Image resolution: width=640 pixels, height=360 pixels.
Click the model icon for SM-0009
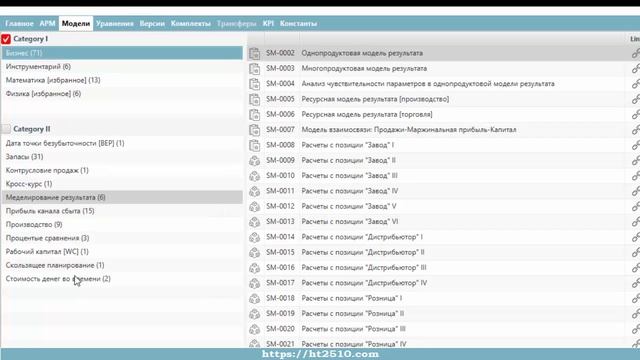click(x=254, y=161)
